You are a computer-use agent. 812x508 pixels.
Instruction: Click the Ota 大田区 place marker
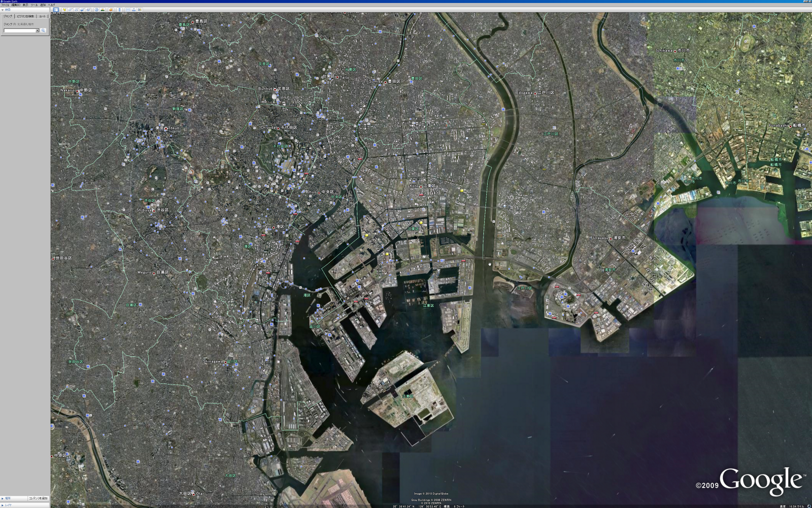point(193,493)
